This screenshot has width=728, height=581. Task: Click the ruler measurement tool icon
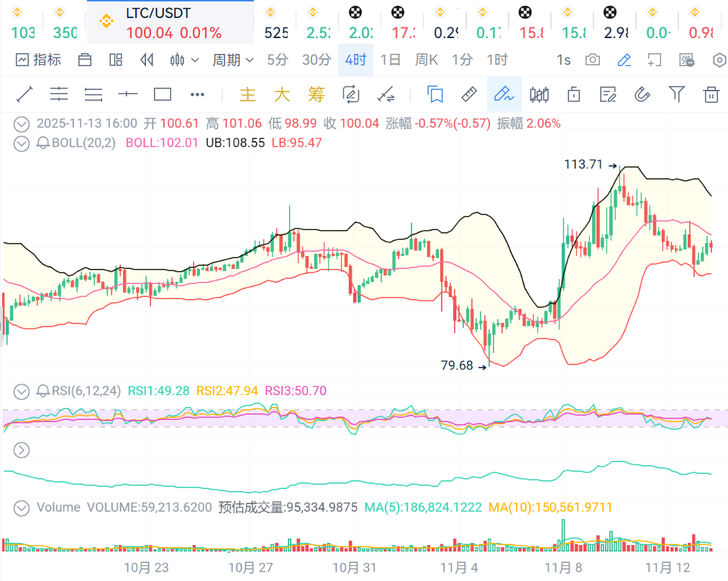click(x=469, y=94)
